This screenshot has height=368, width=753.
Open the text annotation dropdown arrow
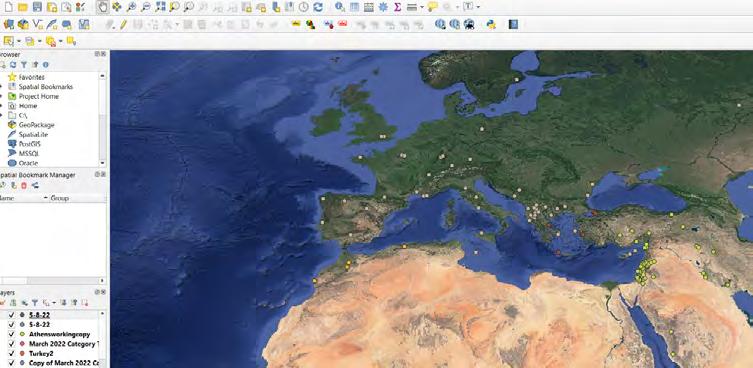[478, 7]
